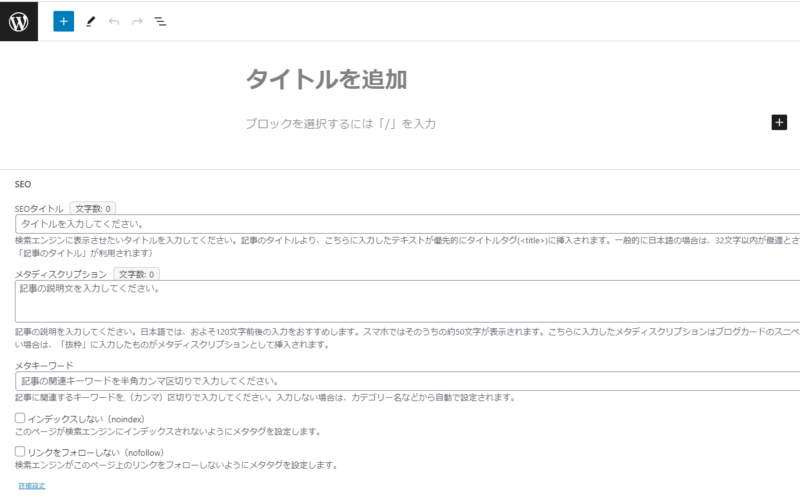Screen dimensions: 800x497
Task: Open the blue block inserter button
Action: pyautogui.click(x=64, y=21)
